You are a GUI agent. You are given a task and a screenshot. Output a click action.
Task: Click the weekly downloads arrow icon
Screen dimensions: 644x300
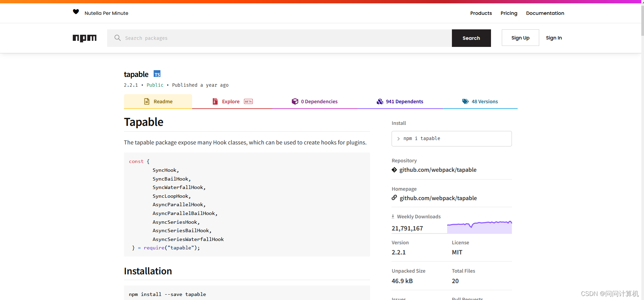click(393, 216)
